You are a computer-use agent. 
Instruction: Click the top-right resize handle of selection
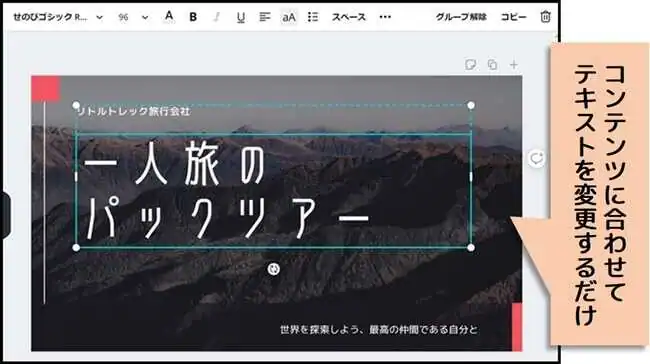click(471, 105)
